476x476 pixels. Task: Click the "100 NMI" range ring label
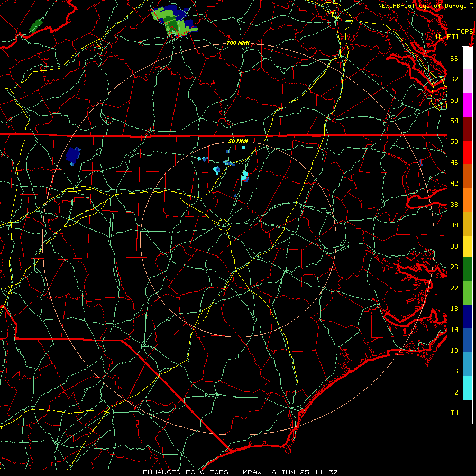[238, 43]
